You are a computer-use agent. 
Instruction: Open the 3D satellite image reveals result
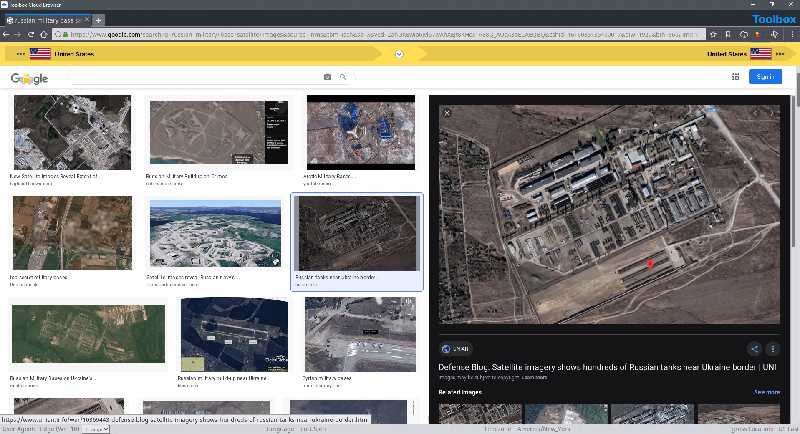point(215,234)
